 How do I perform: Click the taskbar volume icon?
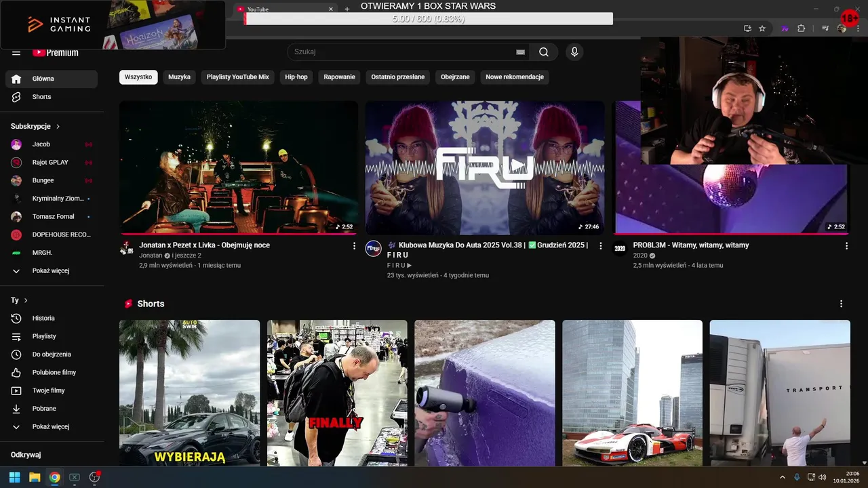click(x=823, y=477)
